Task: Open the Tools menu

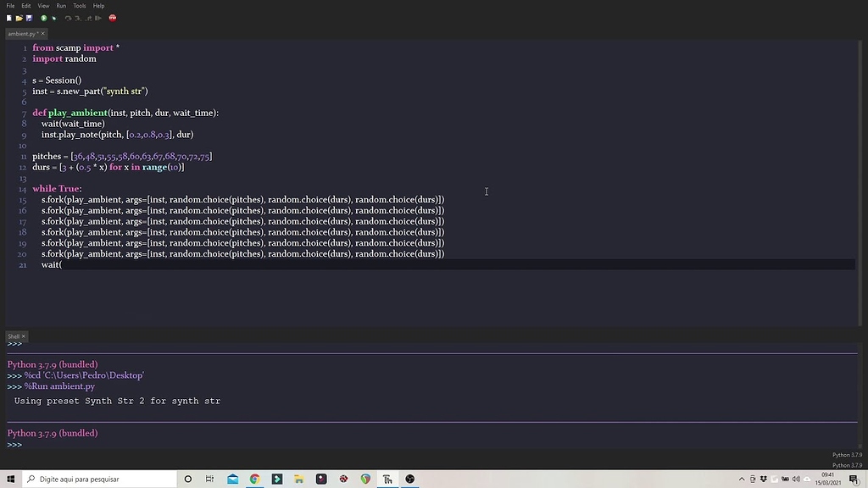Action: [x=79, y=6]
